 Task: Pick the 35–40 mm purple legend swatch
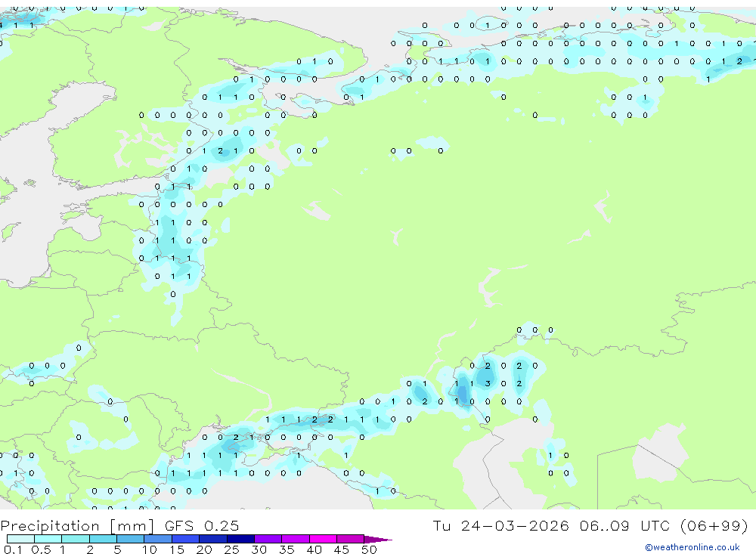[x=296, y=539]
